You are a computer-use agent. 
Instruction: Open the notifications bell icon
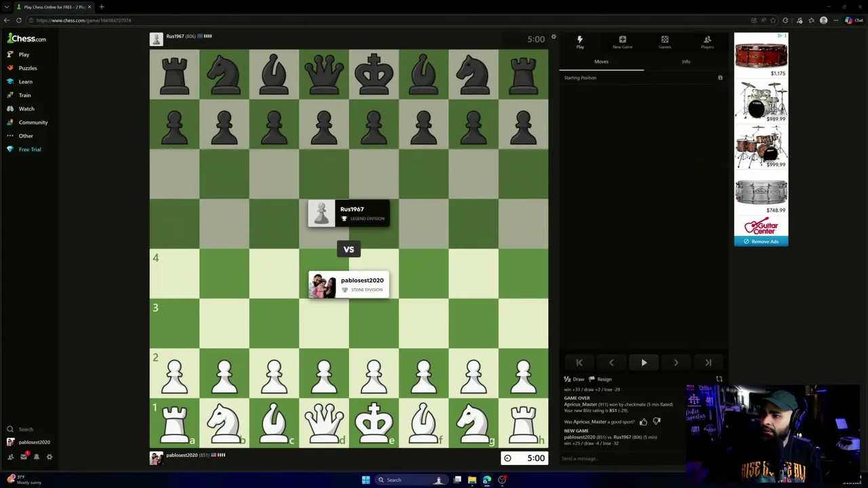coord(37,457)
